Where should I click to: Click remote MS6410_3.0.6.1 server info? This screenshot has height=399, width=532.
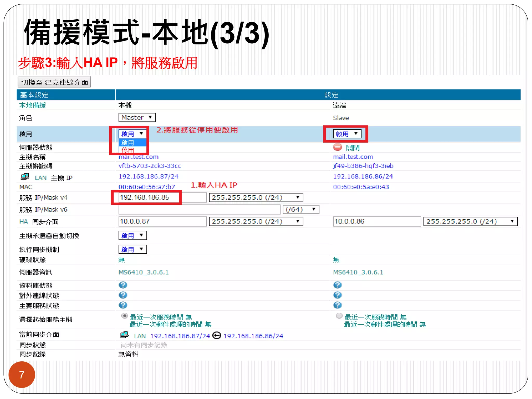[358, 272]
